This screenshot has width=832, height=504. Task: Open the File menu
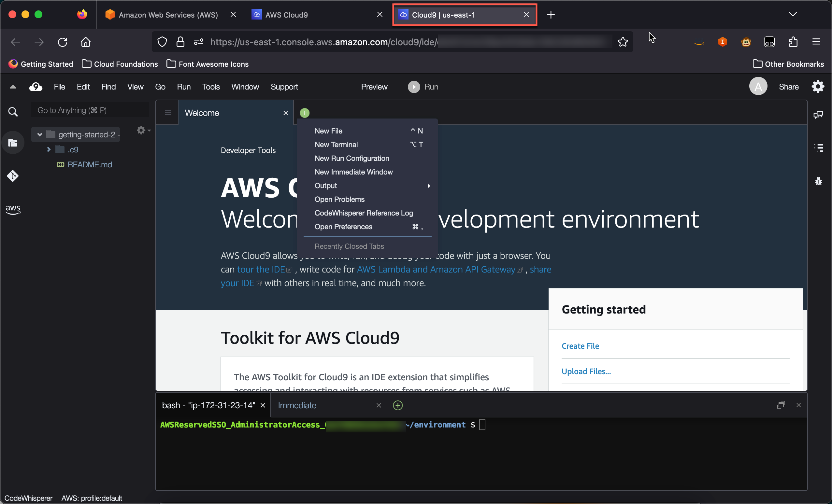(x=59, y=87)
